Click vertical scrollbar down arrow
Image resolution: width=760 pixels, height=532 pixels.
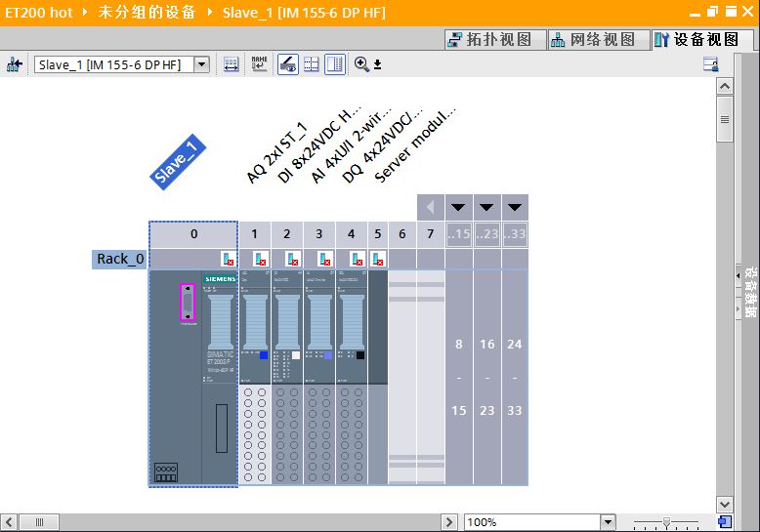click(725, 505)
